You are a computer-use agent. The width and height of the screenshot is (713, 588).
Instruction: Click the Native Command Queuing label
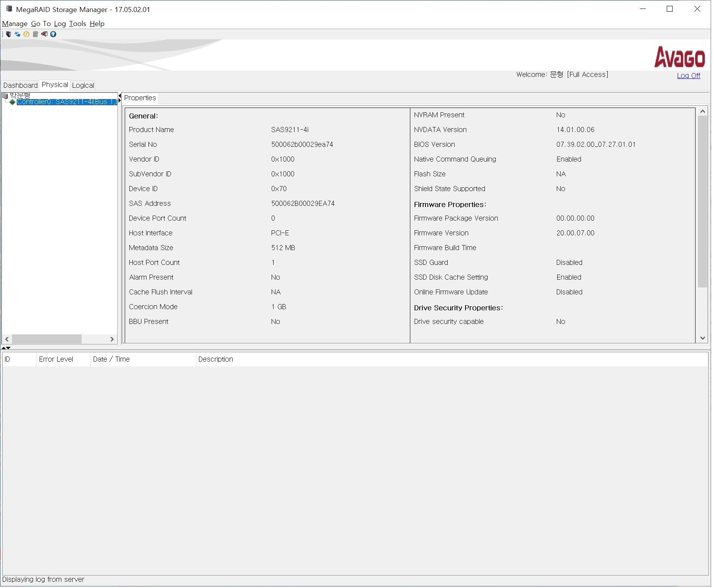455,159
